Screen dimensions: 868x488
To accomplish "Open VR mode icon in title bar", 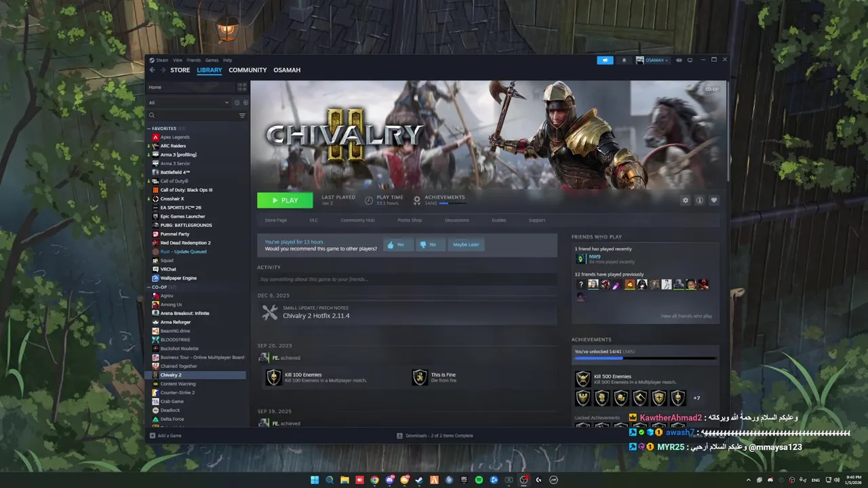I will pyautogui.click(x=679, y=60).
